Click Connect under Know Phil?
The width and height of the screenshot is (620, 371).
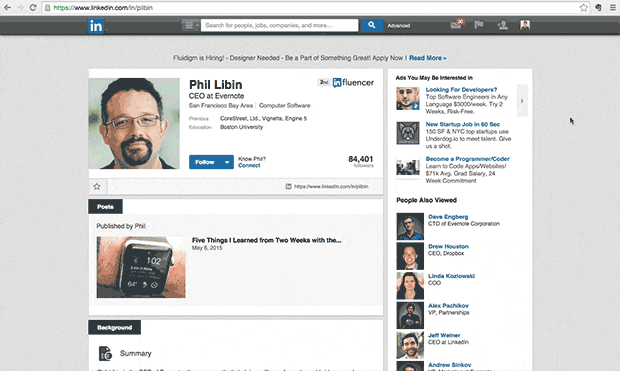pos(249,165)
